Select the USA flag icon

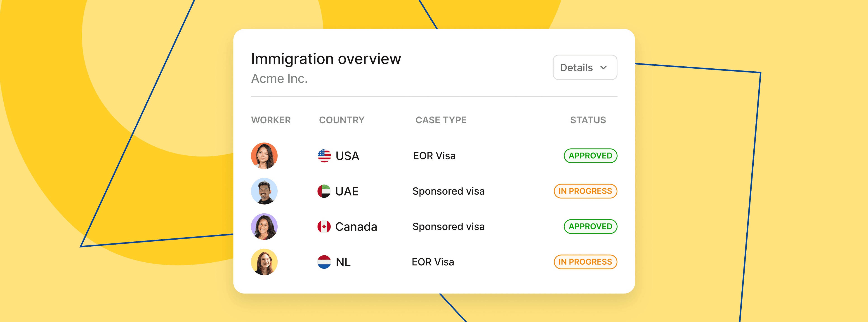point(324,156)
